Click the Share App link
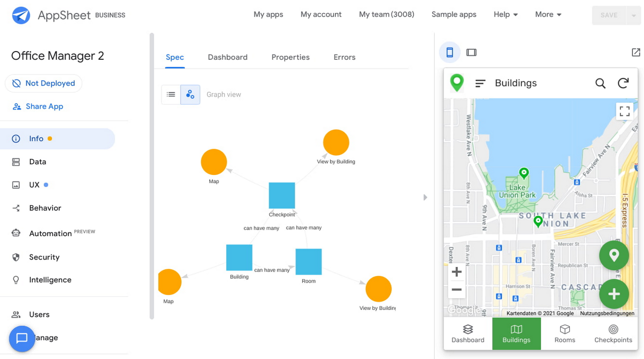Screen dimensions: 644x359 coord(38,106)
